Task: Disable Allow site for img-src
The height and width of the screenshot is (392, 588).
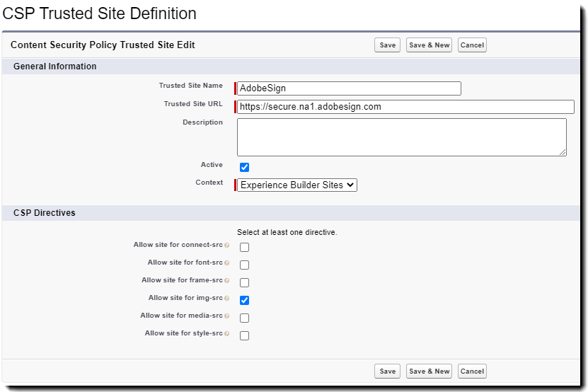Action: [x=245, y=301]
